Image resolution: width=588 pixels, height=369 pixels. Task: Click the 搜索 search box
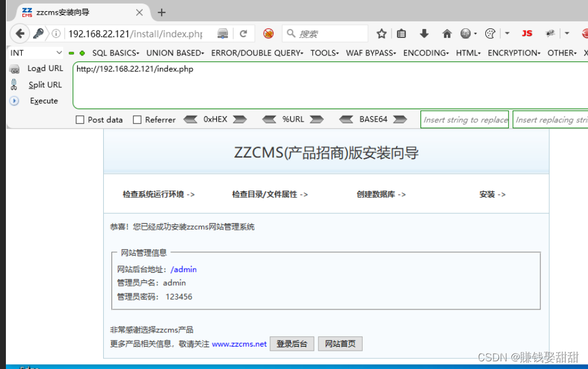click(325, 34)
